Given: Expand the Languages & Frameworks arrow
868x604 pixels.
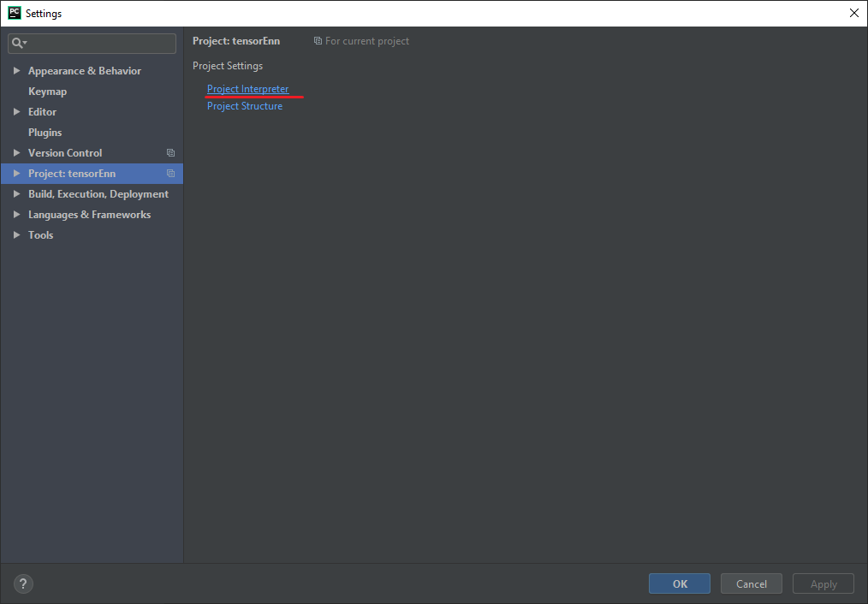Looking at the screenshot, I should click(x=16, y=214).
